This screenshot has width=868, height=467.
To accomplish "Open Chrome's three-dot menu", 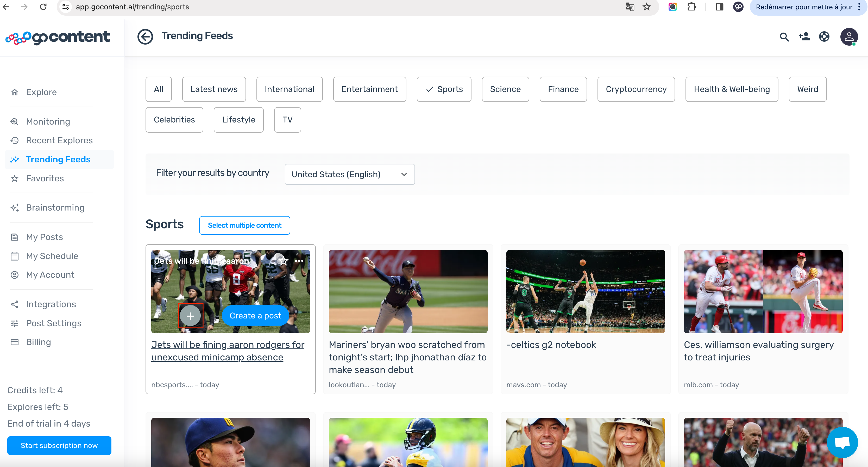I will click(859, 7).
